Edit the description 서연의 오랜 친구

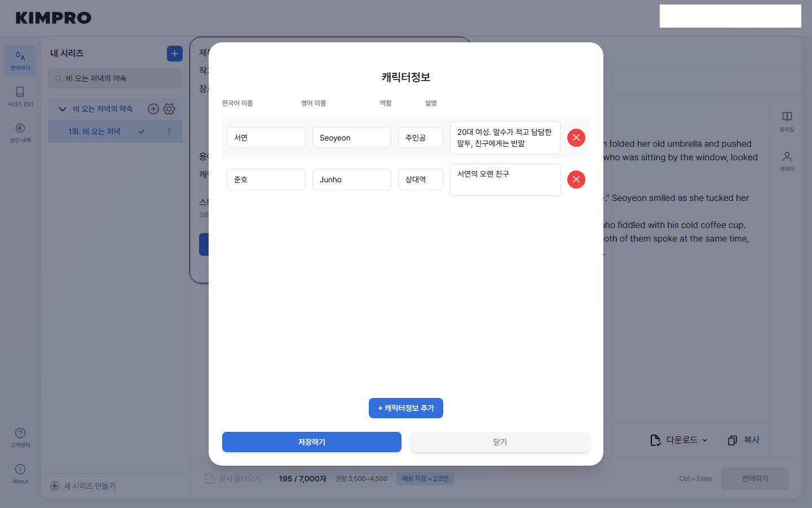(505, 179)
